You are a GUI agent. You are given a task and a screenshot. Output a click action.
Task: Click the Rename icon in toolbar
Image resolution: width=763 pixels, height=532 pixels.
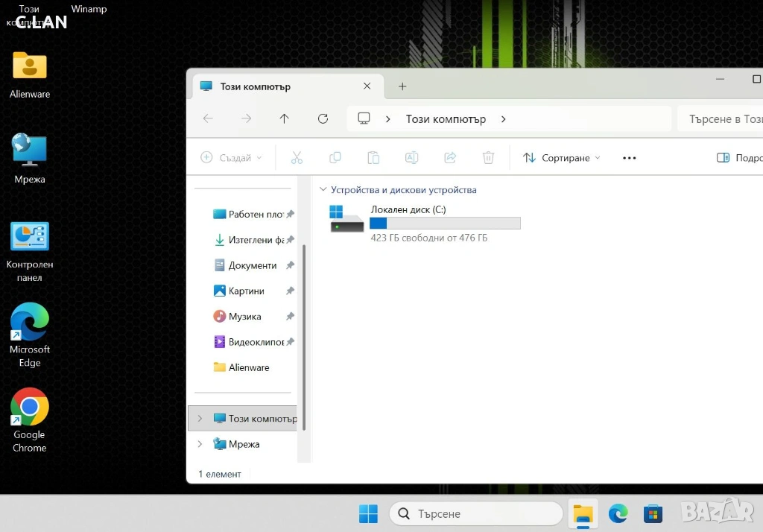coord(411,158)
